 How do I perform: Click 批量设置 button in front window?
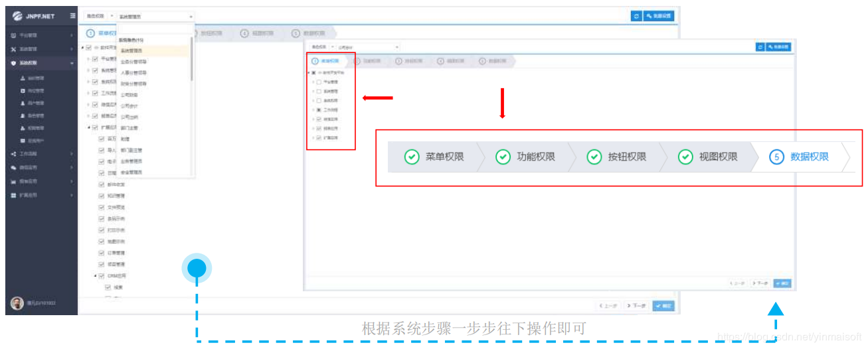[x=778, y=47]
